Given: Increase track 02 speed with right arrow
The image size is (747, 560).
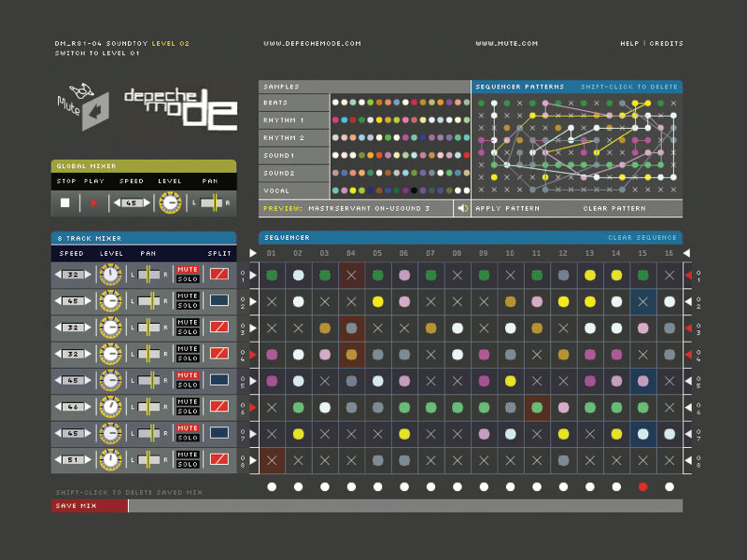Looking at the screenshot, I should pos(88,301).
